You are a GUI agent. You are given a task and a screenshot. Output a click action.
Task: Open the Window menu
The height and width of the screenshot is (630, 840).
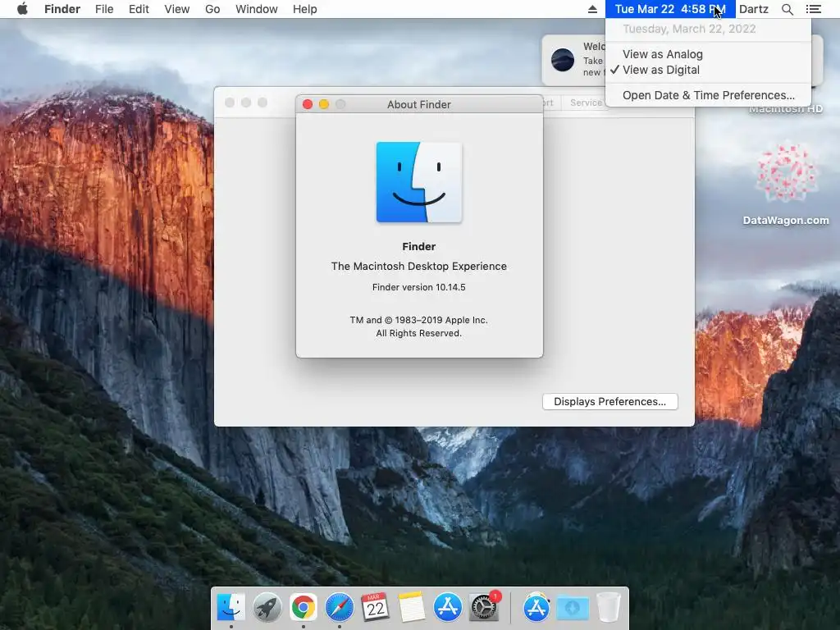(x=257, y=9)
